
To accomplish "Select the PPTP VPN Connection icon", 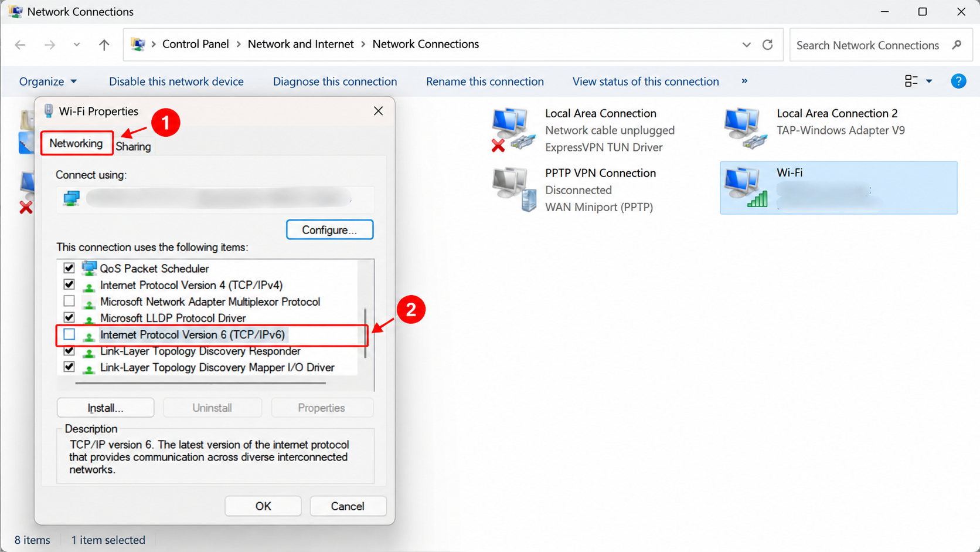I will point(514,189).
